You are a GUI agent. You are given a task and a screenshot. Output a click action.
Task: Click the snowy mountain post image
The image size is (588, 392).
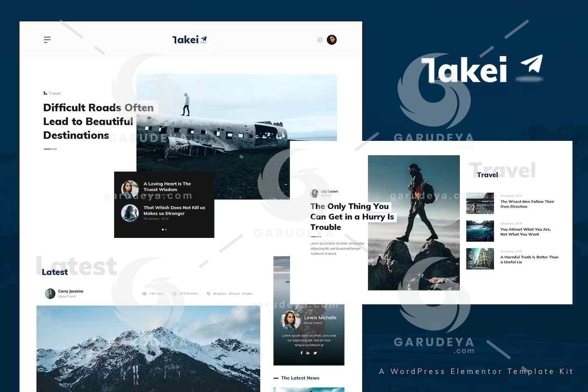(x=148, y=349)
